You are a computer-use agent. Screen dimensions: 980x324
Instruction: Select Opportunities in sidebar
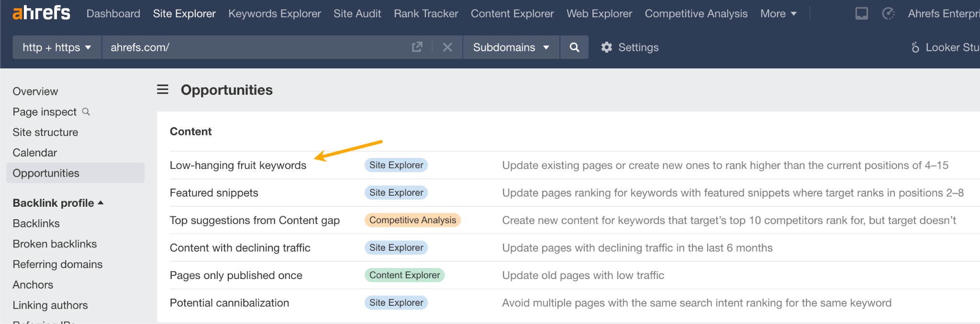tap(75, 173)
